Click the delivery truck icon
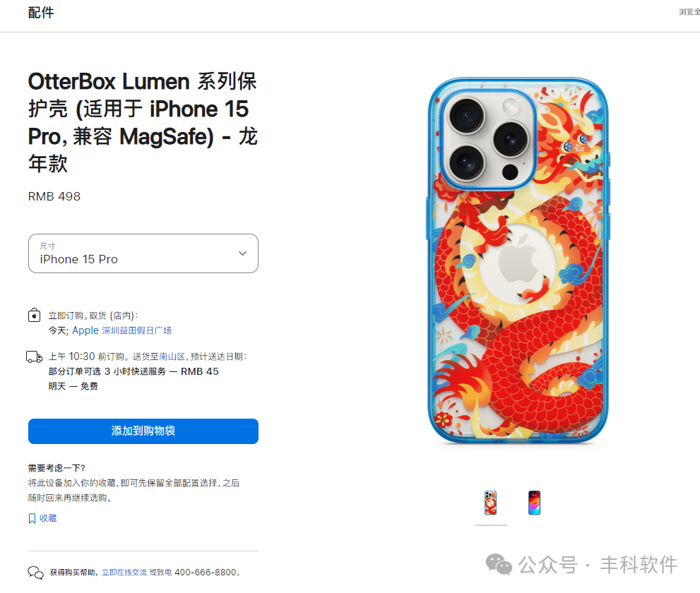 35,357
